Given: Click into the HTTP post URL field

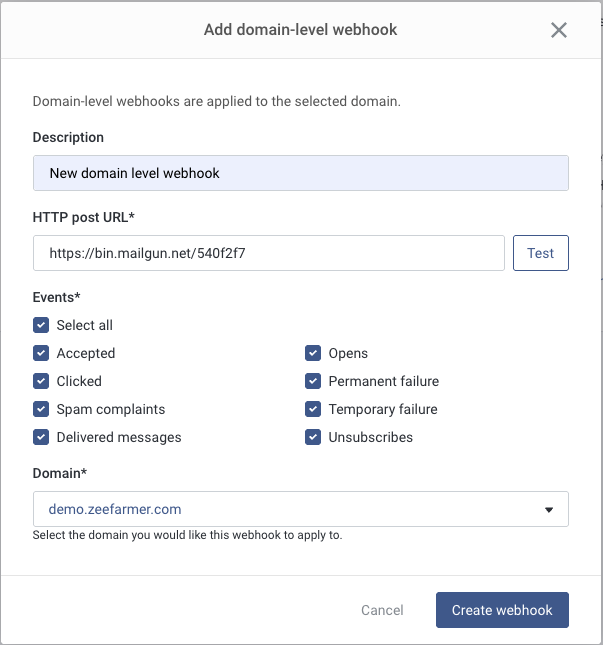Looking at the screenshot, I should (x=268, y=253).
